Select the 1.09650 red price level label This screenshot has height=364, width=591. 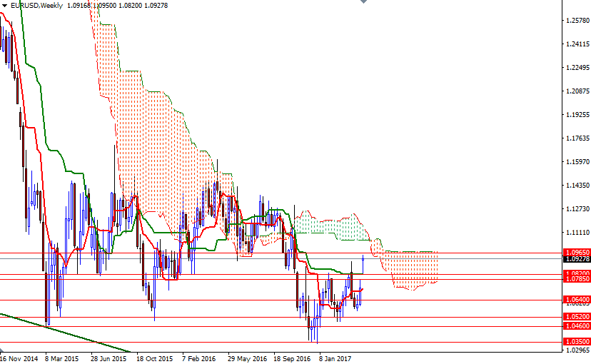pyautogui.click(x=577, y=252)
